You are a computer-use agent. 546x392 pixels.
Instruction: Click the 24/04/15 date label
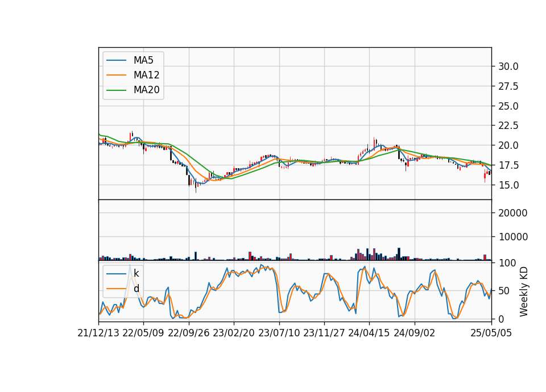click(x=369, y=333)
